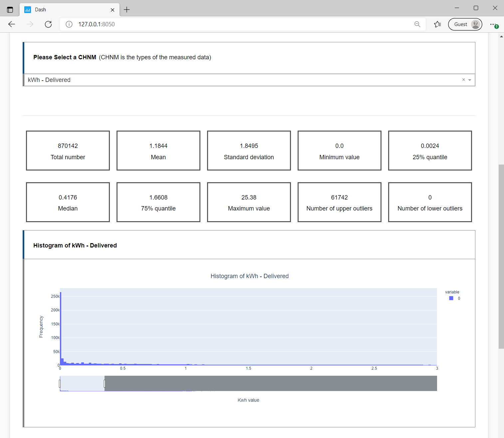Screen dimensions: 504x438
Task: Click the range slider right handle
Action: [105, 384]
